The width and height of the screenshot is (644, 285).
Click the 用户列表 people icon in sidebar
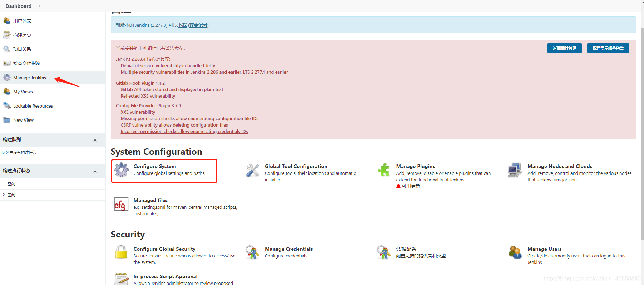click(x=7, y=20)
